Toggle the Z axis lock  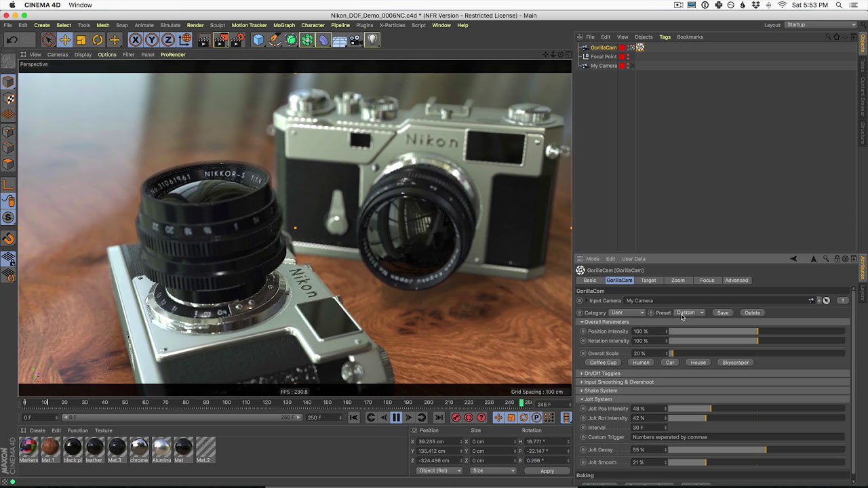coord(168,40)
